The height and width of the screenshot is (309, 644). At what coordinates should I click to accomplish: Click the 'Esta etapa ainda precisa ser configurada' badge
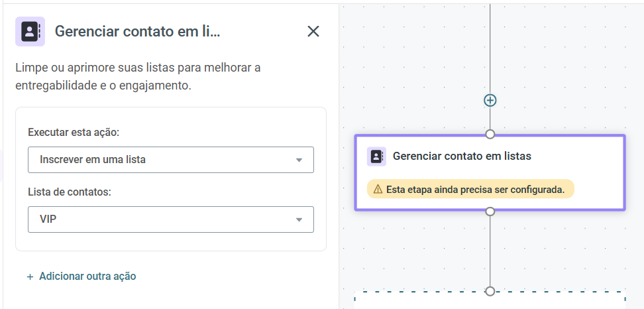470,189
